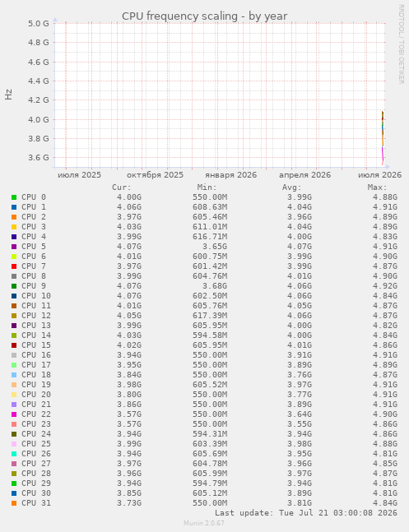
Task: Click the 'Min:' column header
Action: click(x=207, y=187)
